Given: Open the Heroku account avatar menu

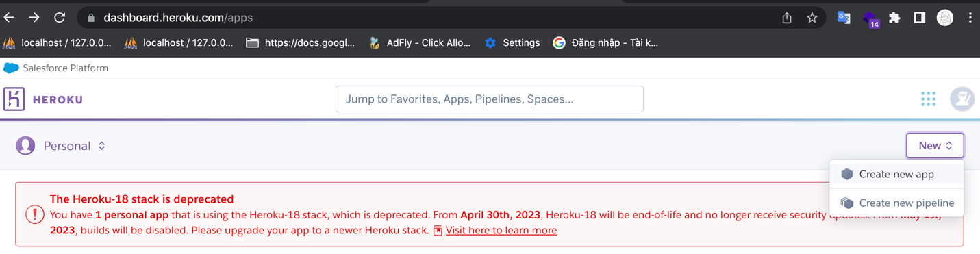Looking at the screenshot, I should [x=962, y=99].
